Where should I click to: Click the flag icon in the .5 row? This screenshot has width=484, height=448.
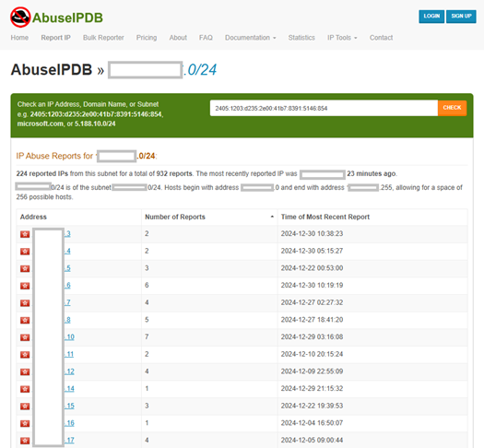click(x=25, y=269)
